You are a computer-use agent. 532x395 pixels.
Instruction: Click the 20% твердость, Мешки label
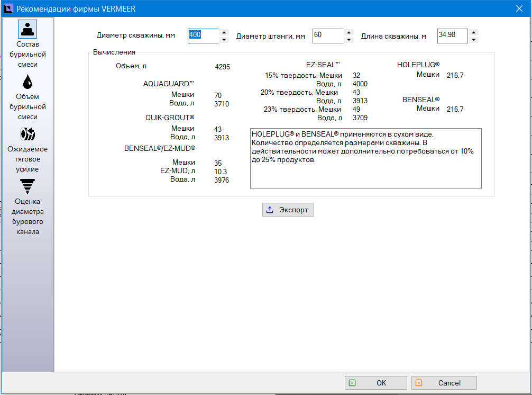coord(299,92)
